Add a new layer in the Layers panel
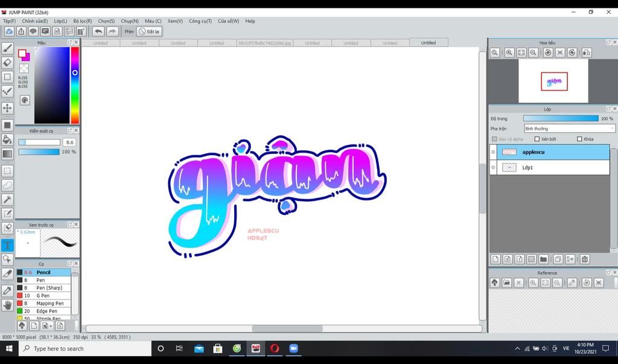Image resolution: width=618 pixels, height=364 pixels. point(495,259)
